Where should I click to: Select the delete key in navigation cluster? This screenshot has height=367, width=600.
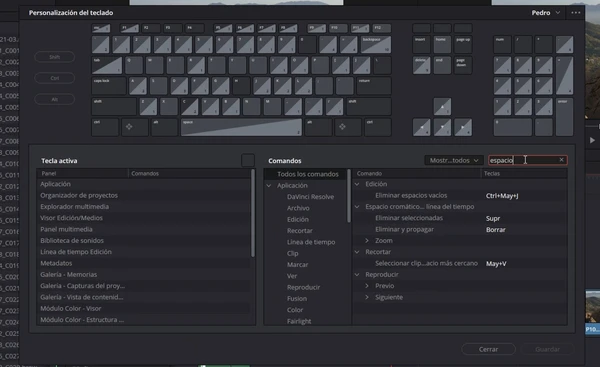pos(421,65)
